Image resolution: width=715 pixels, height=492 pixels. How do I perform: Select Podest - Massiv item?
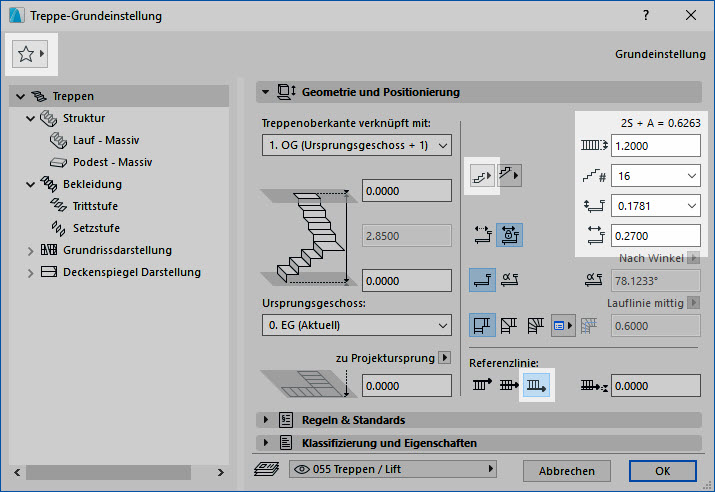tap(112, 162)
